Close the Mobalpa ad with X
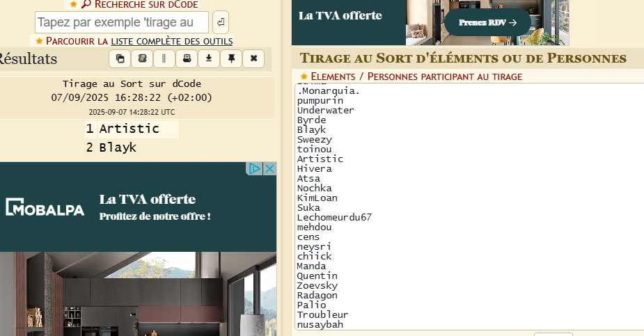This screenshot has width=644, height=336. click(269, 168)
